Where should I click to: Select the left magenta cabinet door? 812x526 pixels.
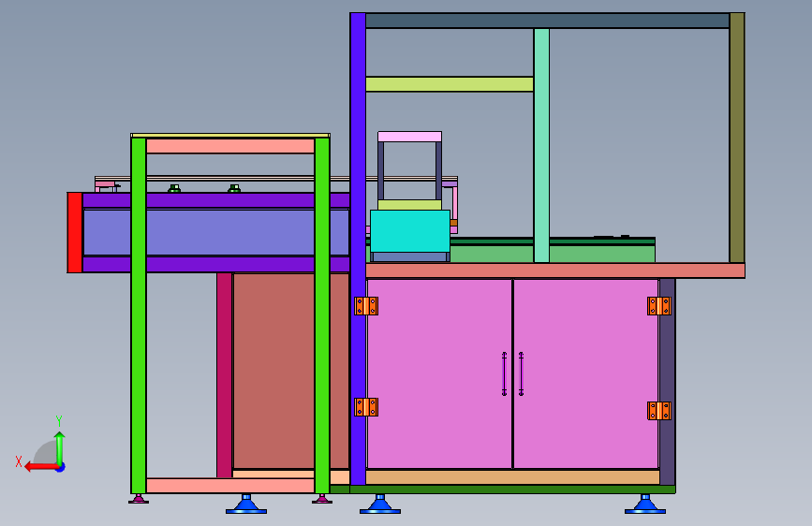click(439, 373)
